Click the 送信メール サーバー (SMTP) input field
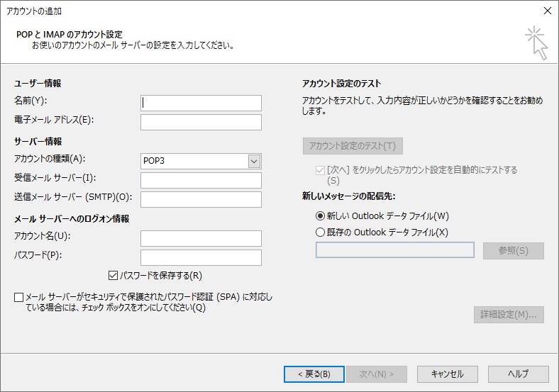 201,200
